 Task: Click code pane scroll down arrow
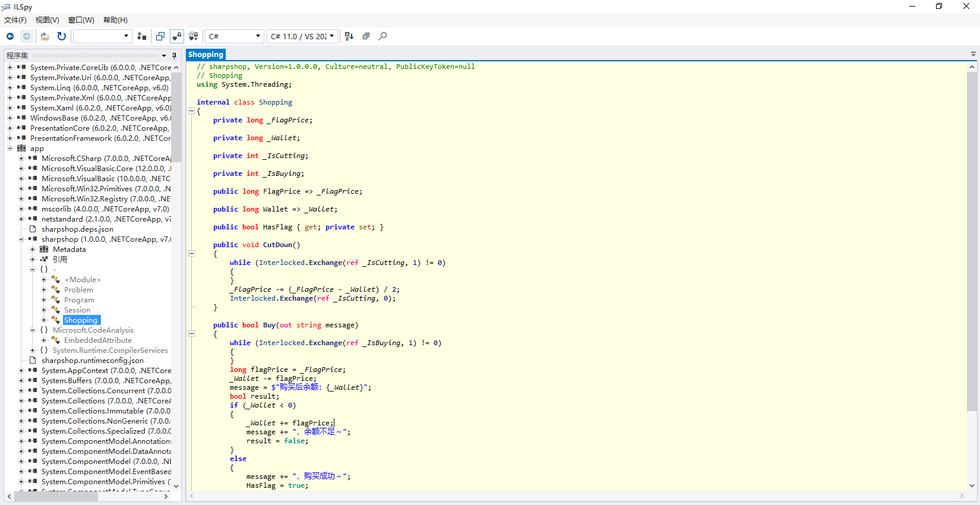pos(972,485)
